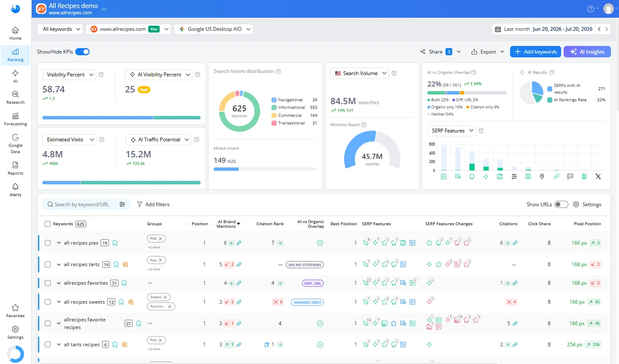Open the Home section in sidebar
Screen dimensions: 619x364
(x=16, y=34)
